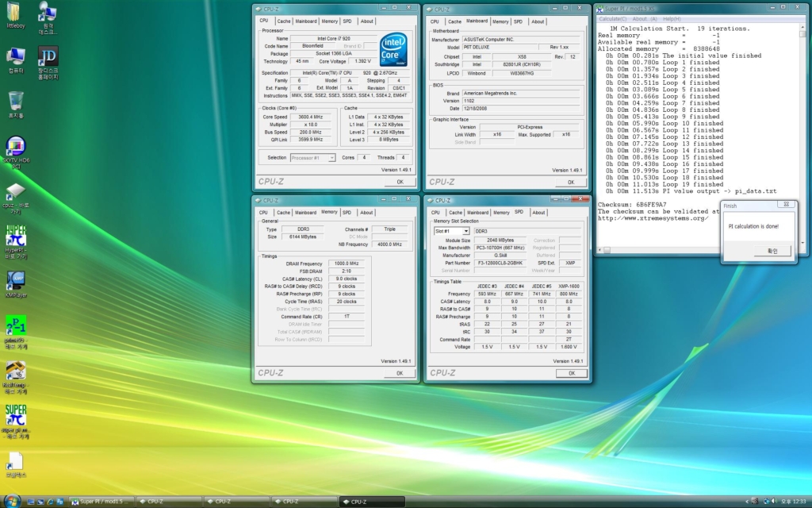Click the Memory Size 6144 MBytes field
812x508 pixels.
(x=303, y=237)
